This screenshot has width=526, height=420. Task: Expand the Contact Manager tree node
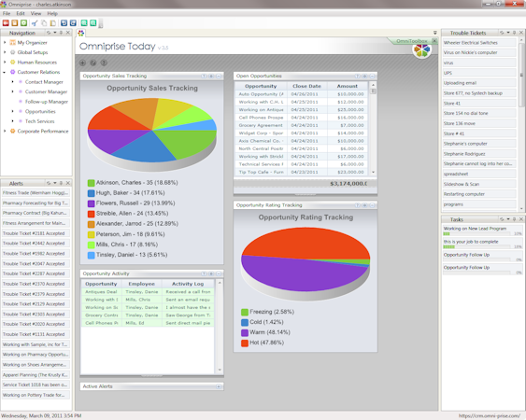coord(13,82)
